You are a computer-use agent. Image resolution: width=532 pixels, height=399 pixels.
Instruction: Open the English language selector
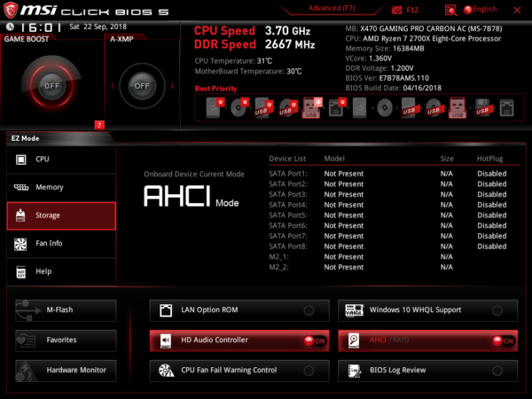(480, 10)
